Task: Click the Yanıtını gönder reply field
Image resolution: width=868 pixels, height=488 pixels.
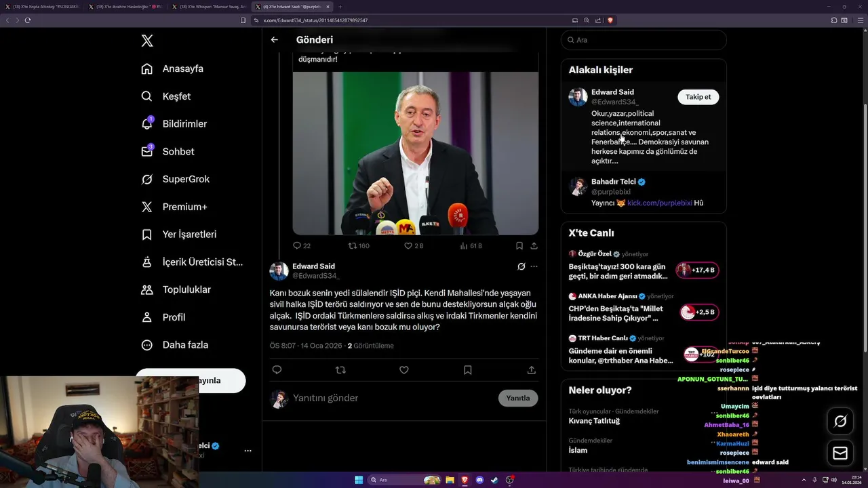Action: 393,398
